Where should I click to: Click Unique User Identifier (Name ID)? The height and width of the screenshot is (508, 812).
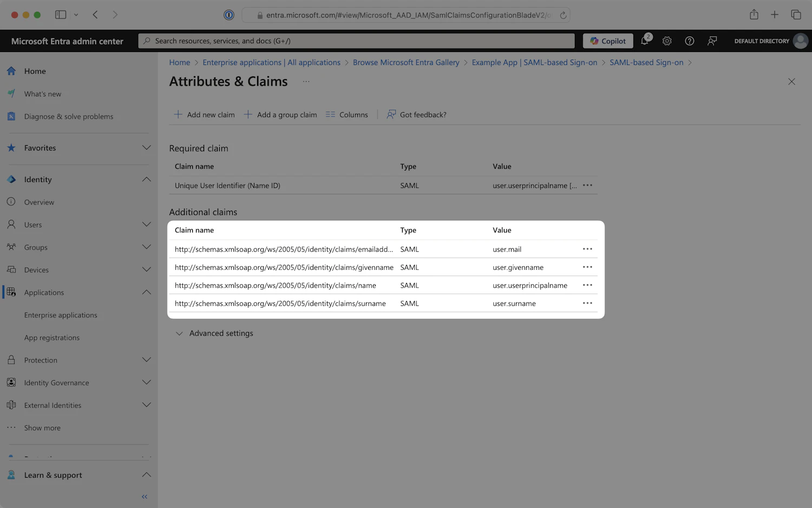tap(227, 185)
